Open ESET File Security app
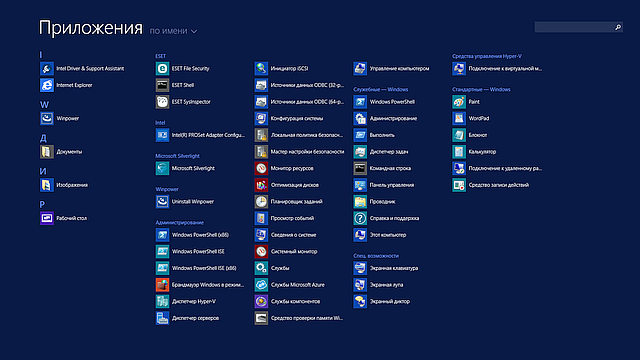 [183, 69]
